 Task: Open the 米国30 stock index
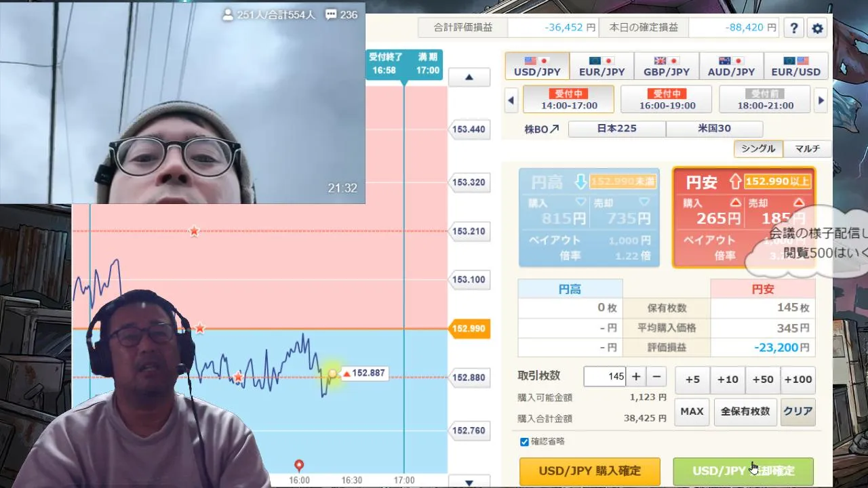coord(715,129)
